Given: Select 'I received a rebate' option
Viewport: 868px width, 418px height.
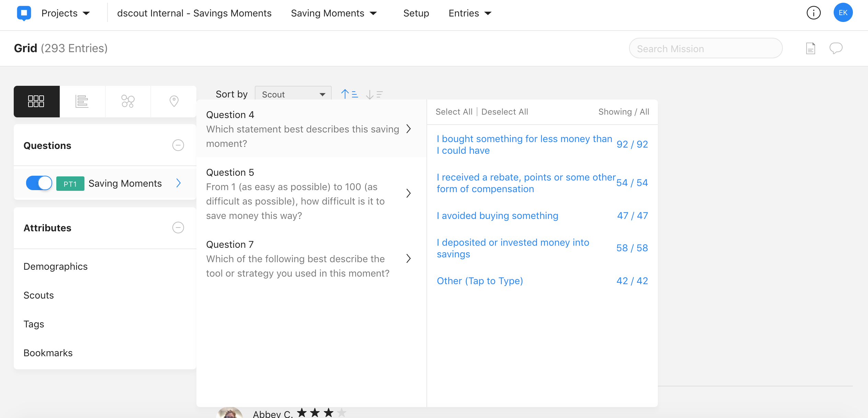Looking at the screenshot, I should [526, 183].
